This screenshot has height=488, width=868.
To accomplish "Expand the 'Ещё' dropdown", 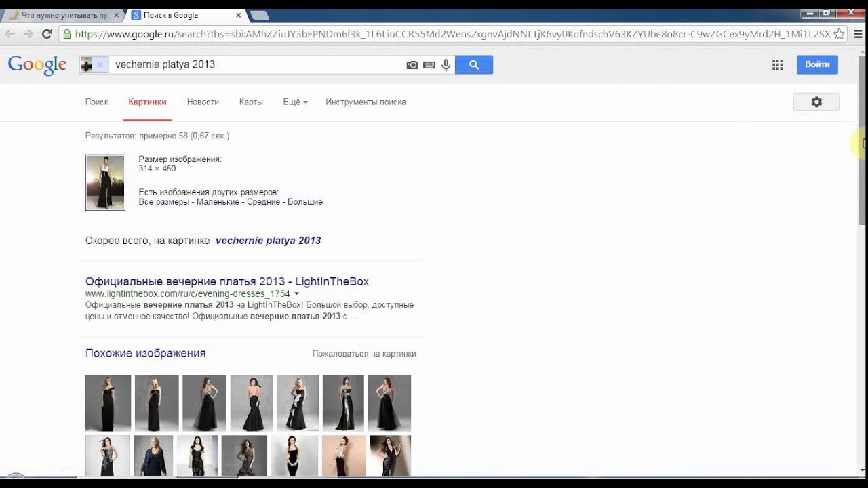I will [295, 102].
